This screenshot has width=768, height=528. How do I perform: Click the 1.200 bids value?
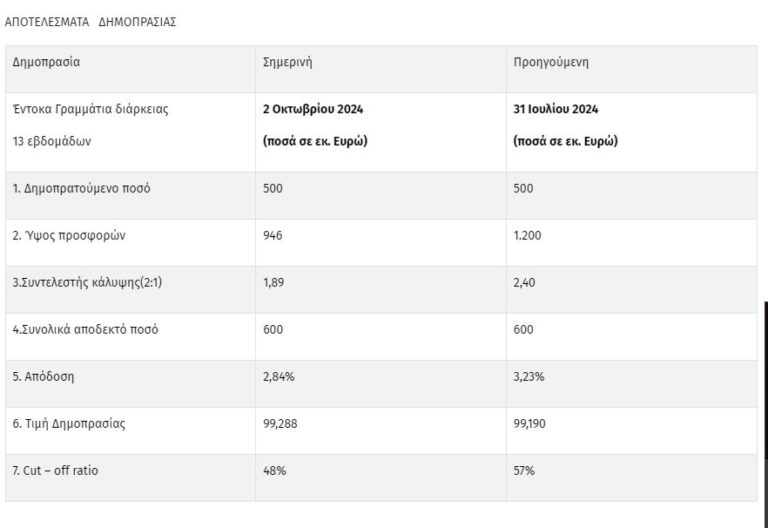pyautogui.click(x=529, y=235)
